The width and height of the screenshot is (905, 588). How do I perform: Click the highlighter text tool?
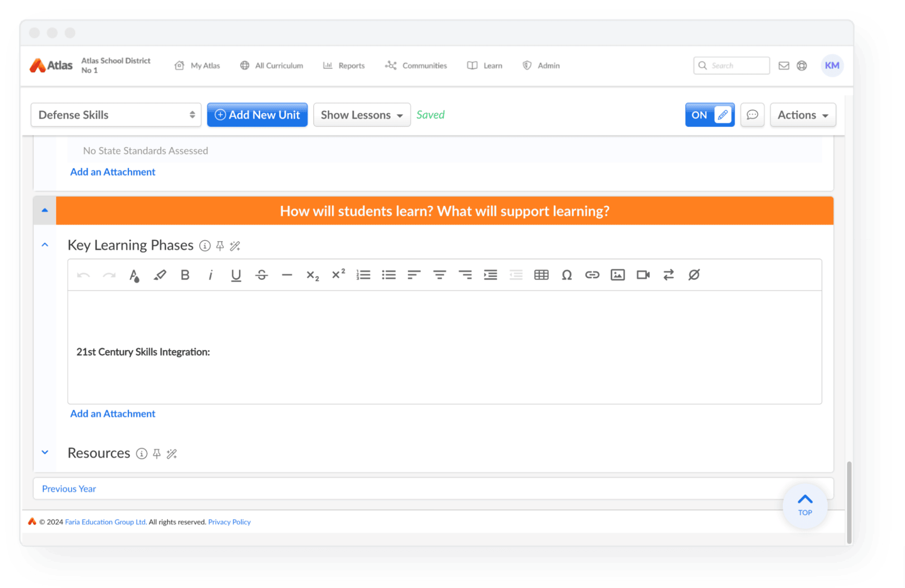point(159,275)
